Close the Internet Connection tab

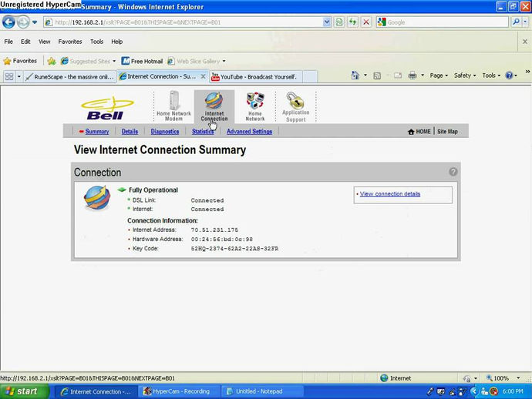tap(203, 76)
